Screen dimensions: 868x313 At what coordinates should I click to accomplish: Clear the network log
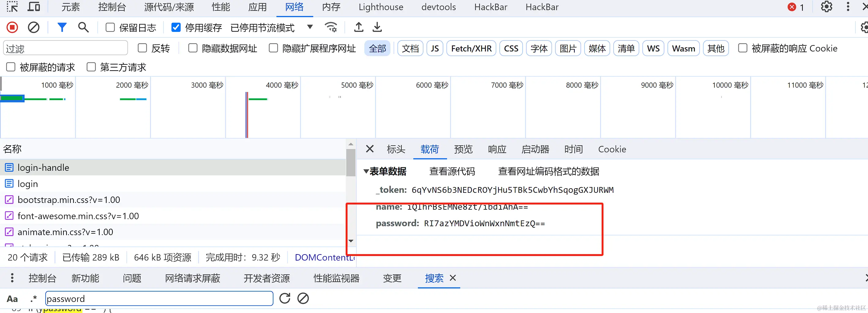[33, 27]
